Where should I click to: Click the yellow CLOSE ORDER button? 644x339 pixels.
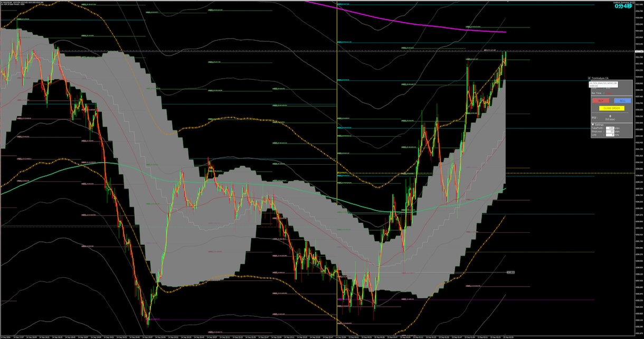612,108
